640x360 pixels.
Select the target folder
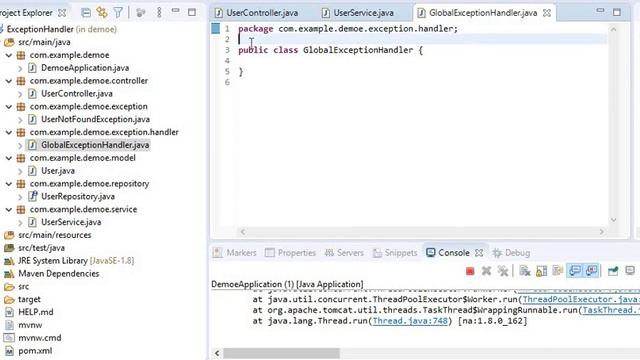click(x=29, y=299)
